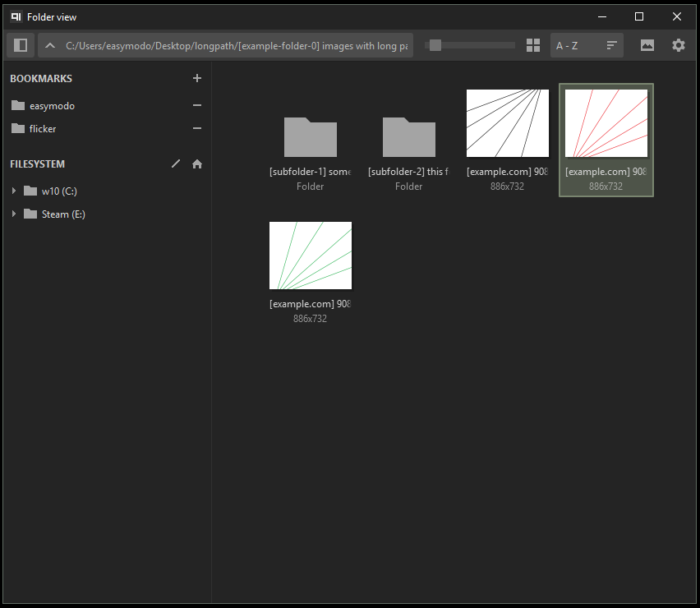Viewport: 700px width, 608px height.
Task: Click the FILESYSTEM section header
Action: tap(38, 164)
